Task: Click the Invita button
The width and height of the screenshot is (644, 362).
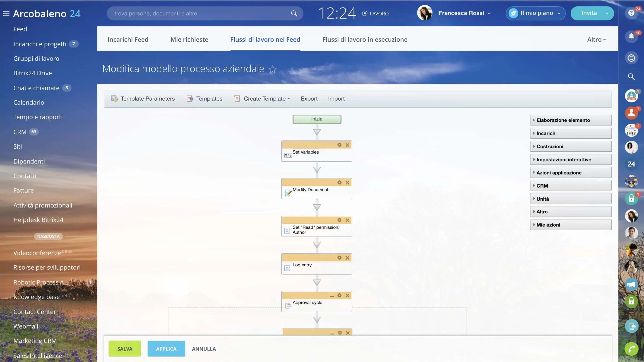Action: (x=589, y=13)
